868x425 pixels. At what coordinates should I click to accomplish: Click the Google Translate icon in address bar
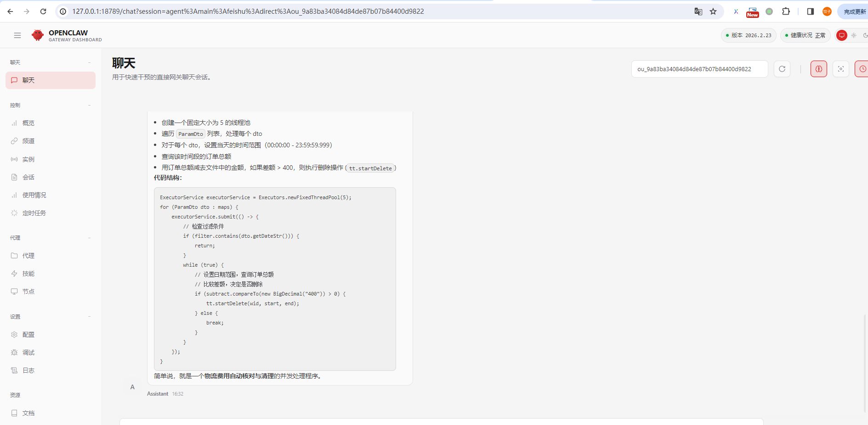pos(698,11)
